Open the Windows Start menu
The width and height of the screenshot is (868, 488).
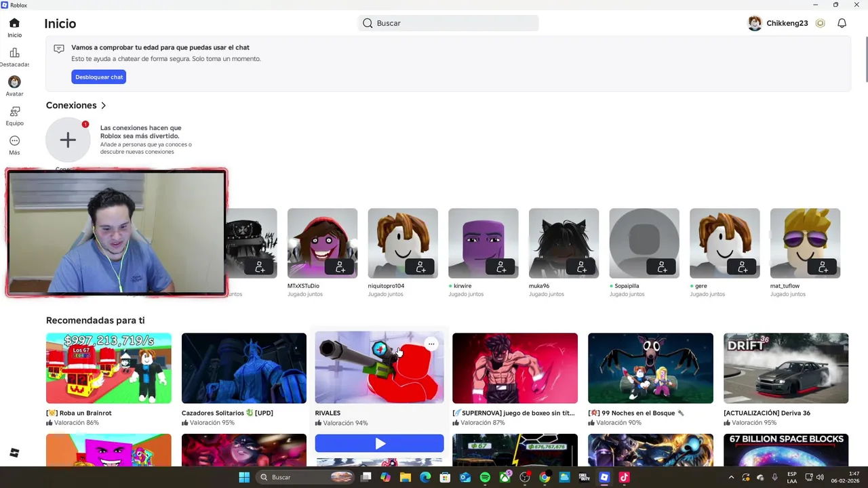pos(244,477)
